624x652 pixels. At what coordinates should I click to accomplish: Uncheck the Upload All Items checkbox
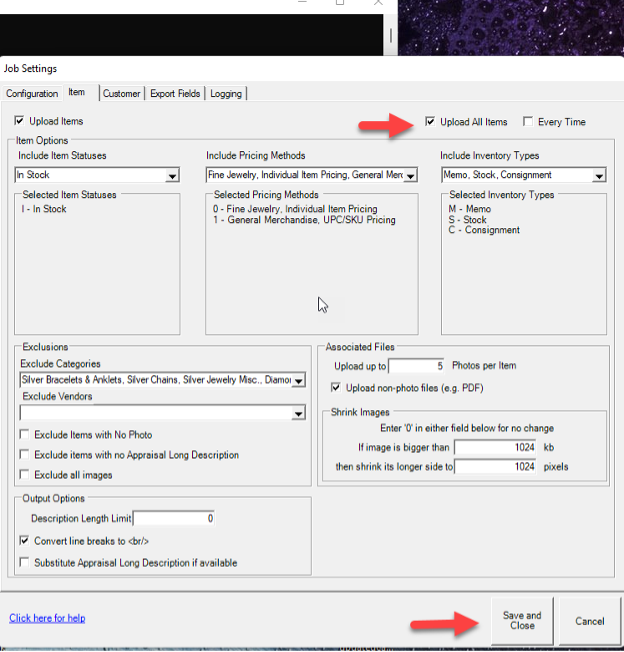pyautogui.click(x=430, y=122)
